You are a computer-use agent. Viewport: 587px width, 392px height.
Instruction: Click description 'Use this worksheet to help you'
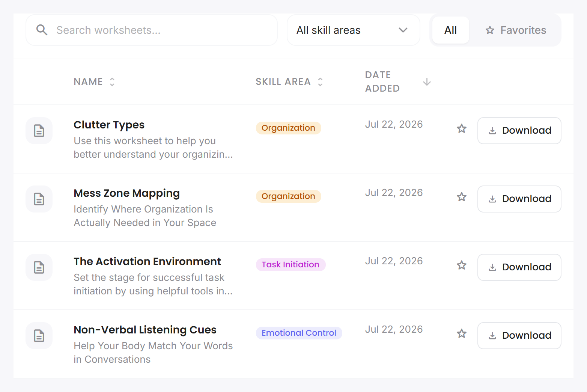[145, 141]
